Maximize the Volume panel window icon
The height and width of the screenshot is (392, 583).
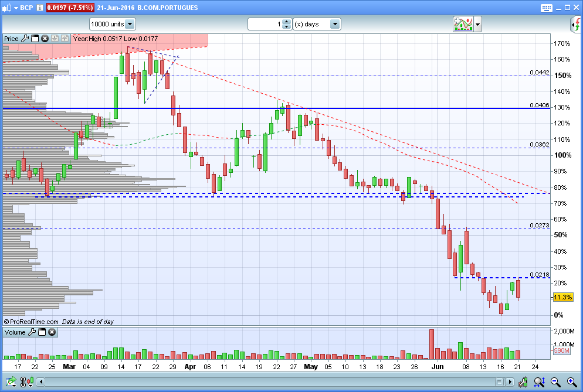pos(42,332)
